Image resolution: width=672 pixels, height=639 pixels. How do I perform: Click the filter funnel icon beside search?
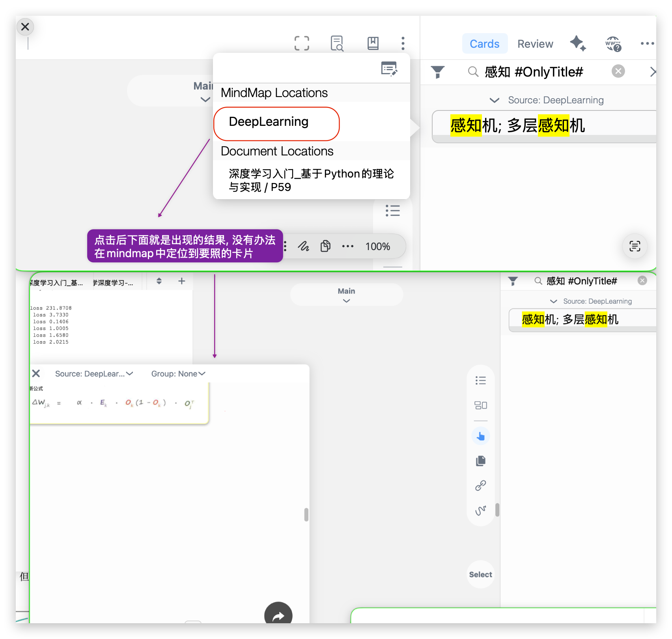(438, 72)
